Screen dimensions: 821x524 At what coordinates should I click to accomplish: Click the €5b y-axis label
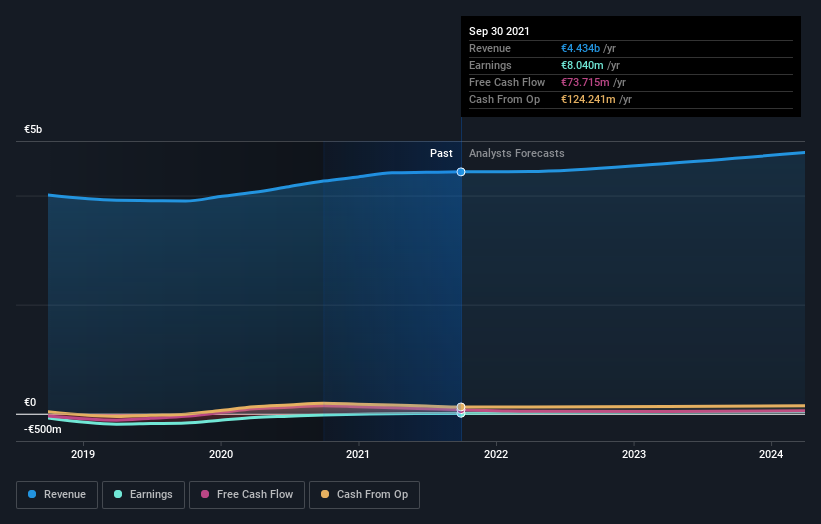coord(33,129)
